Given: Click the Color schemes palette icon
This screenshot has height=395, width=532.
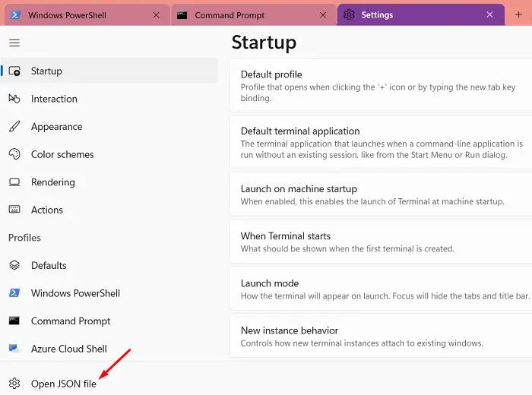Looking at the screenshot, I should [x=14, y=154].
